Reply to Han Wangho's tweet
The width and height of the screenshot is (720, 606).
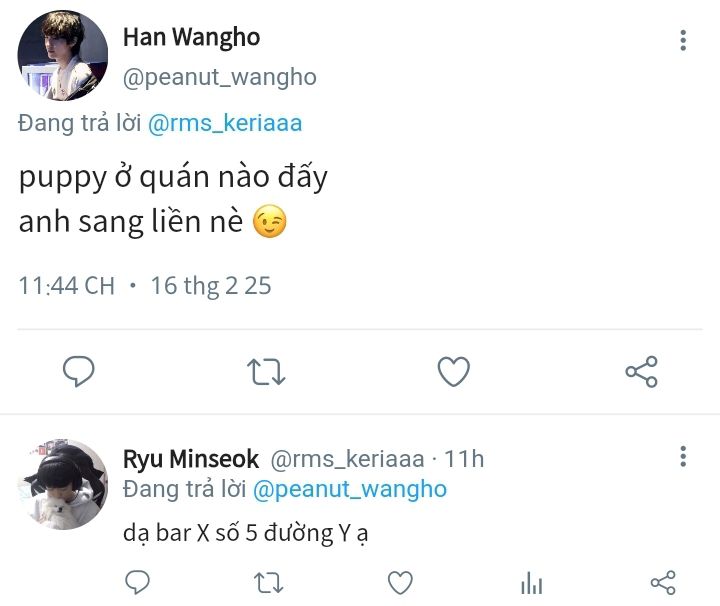[x=78, y=372]
